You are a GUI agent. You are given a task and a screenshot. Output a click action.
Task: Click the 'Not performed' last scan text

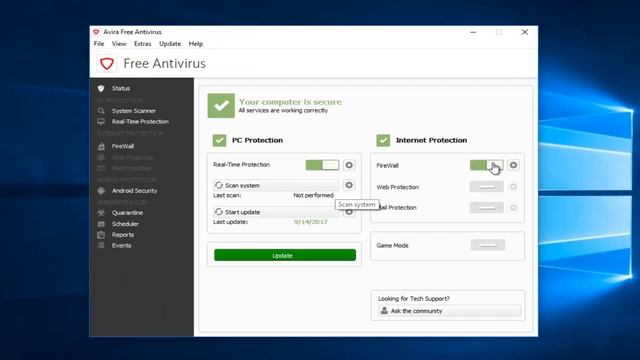click(x=313, y=195)
